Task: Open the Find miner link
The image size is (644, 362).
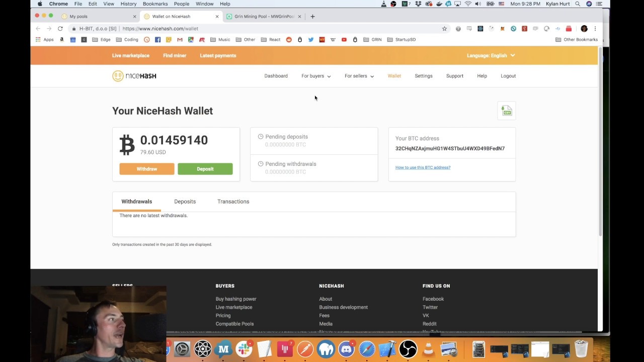Action: (175, 55)
